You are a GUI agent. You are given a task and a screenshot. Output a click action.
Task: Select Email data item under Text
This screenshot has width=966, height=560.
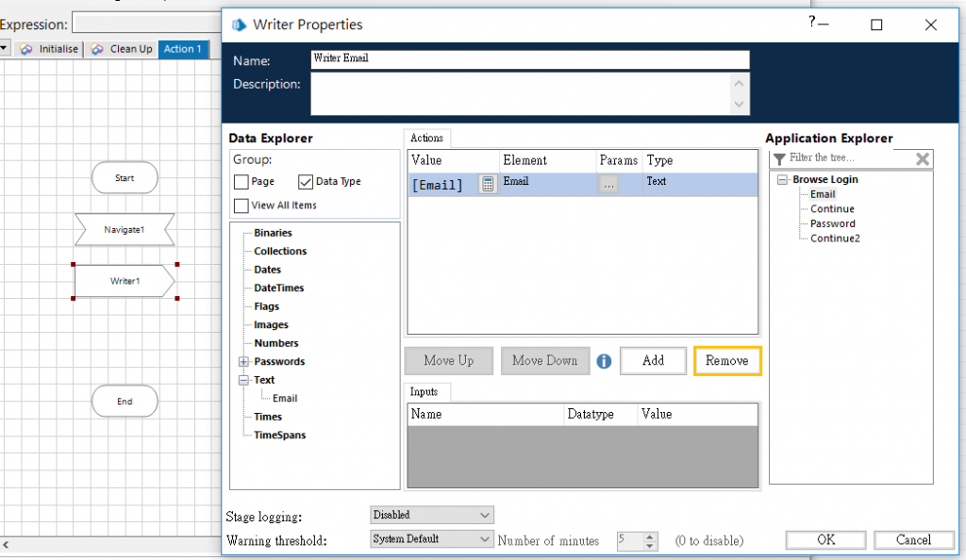(285, 399)
